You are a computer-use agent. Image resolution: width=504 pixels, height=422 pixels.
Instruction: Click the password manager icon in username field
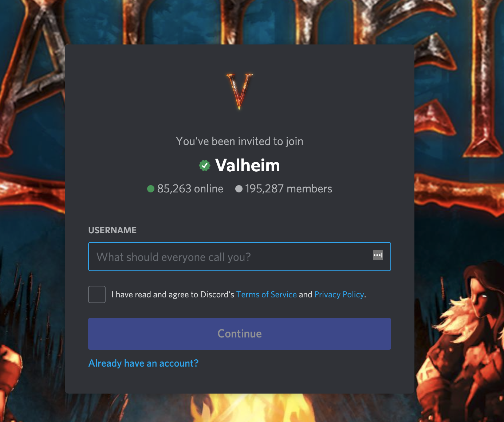pos(378,255)
